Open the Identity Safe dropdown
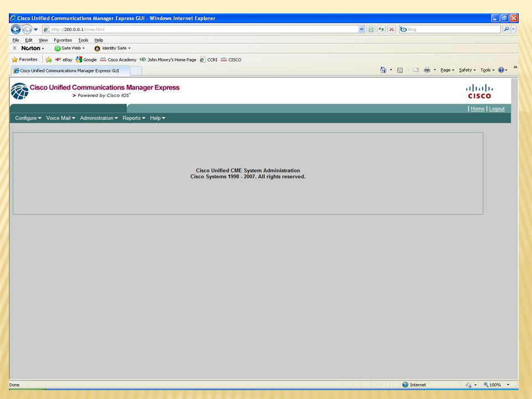532x399 pixels. (x=112, y=48)
